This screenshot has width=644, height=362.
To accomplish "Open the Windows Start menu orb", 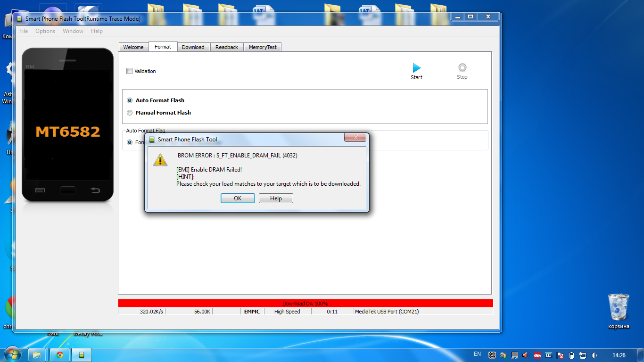I will [x=12, y=354].
